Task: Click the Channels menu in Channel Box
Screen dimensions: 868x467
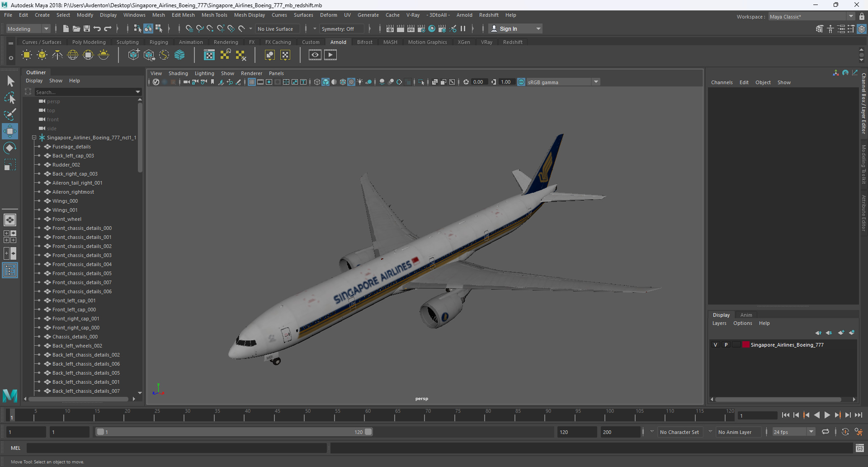Action: pos(722,82)
